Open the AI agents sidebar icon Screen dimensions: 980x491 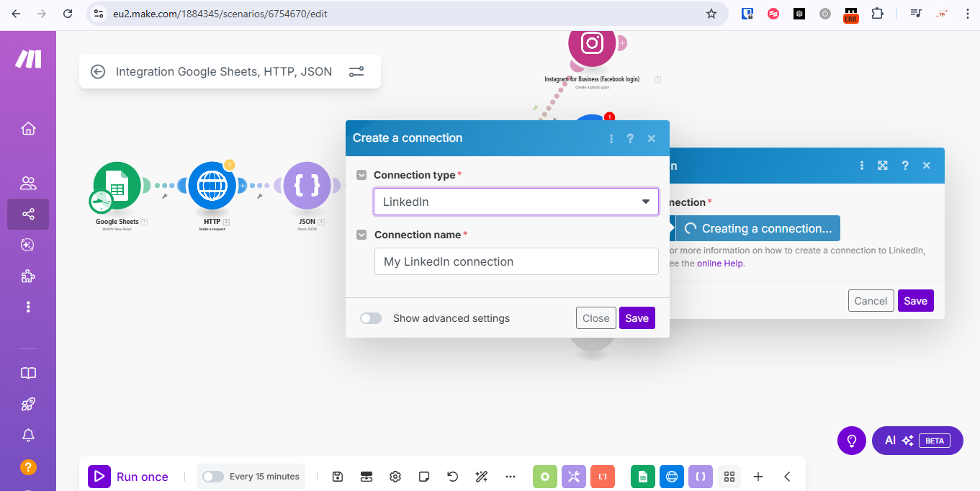click(x=28, y=245)
